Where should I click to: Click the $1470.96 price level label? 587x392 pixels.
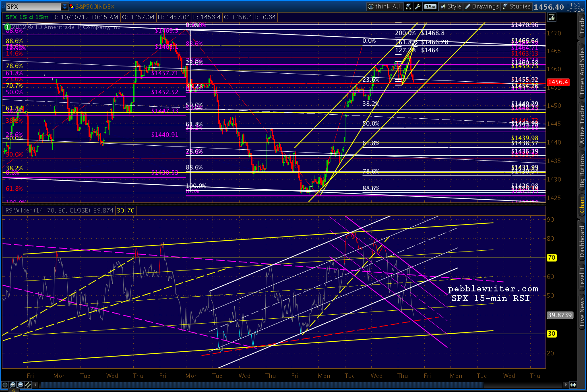tap(525, 25)
